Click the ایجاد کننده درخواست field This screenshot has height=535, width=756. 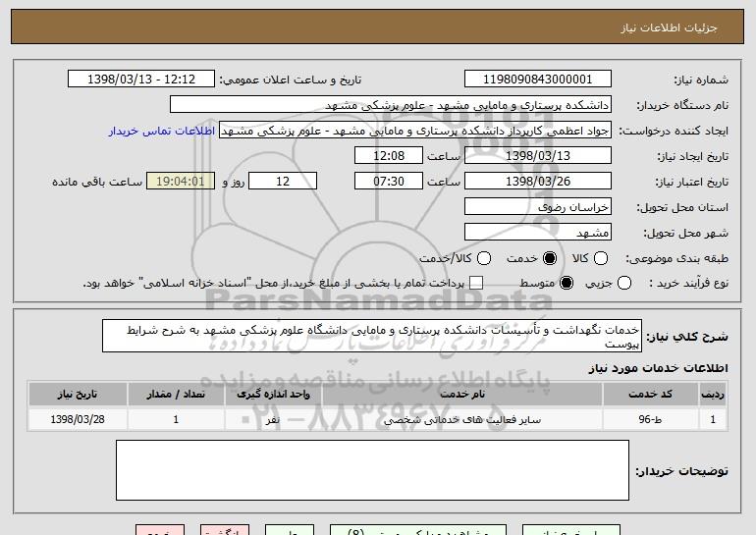click(415, 131)
